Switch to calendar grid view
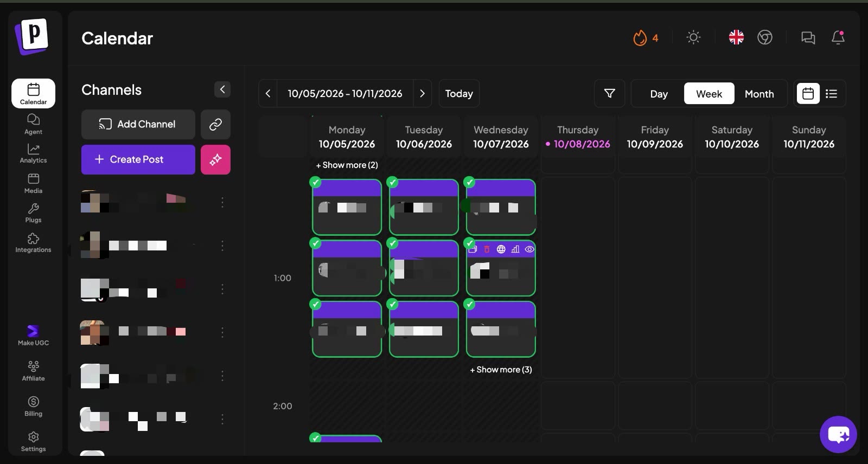This screenshot has height=464, width=868. coord(808,93)
